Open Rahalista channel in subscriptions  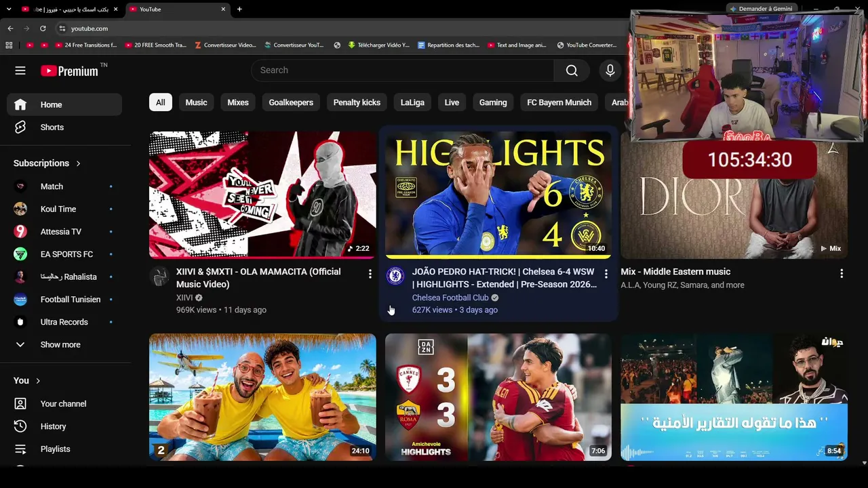[66, 277]
